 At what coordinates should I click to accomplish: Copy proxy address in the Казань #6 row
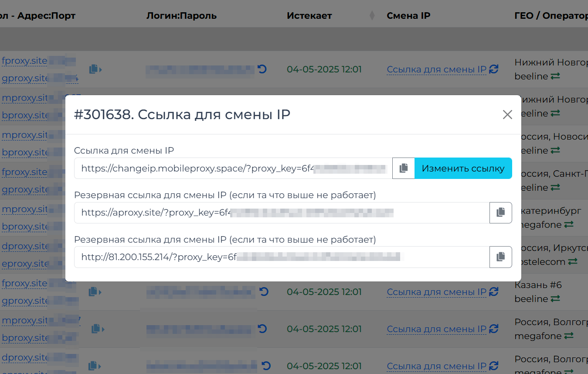click(x=95, y=292)
